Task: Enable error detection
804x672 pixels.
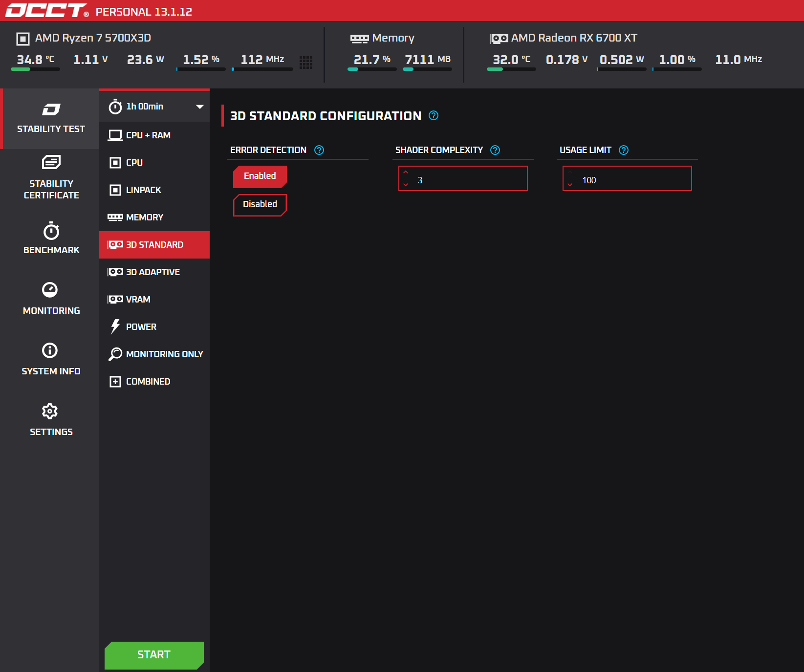Action: [x=260, y=176]
